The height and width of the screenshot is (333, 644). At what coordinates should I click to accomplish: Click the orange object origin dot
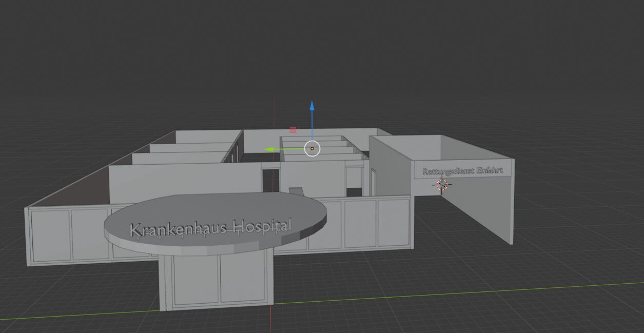point(312,149)
